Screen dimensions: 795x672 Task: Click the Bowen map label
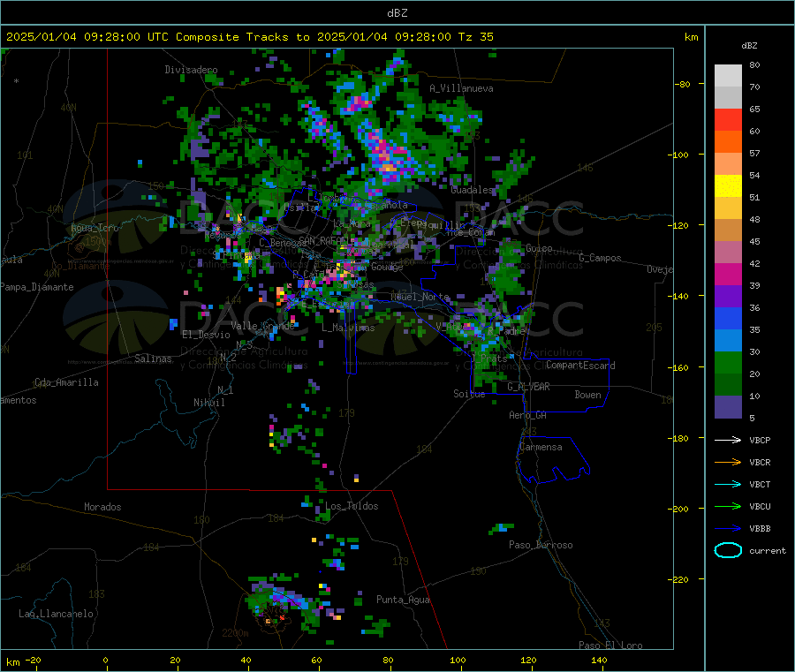click(587, 395)
